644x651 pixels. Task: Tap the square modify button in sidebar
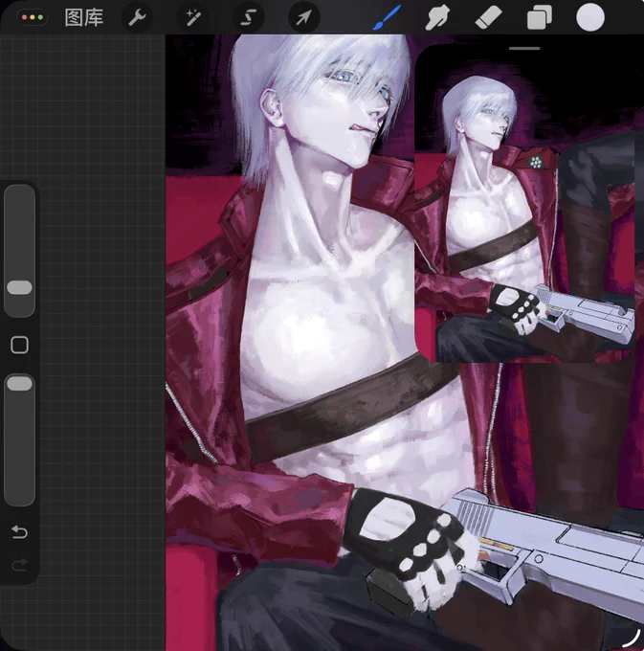[19, 345]
